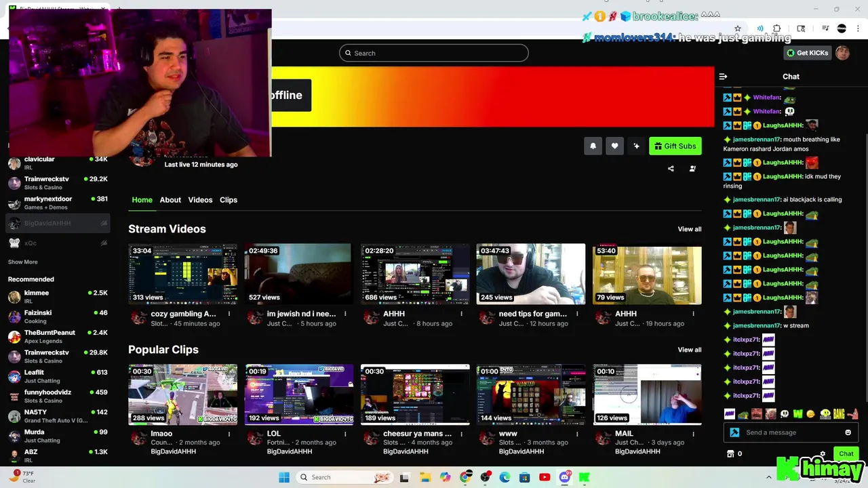Click BigDavidAHHH link under lmaoo clip
Viewport: 868px width, 488px height.
(x=173, y=451)
